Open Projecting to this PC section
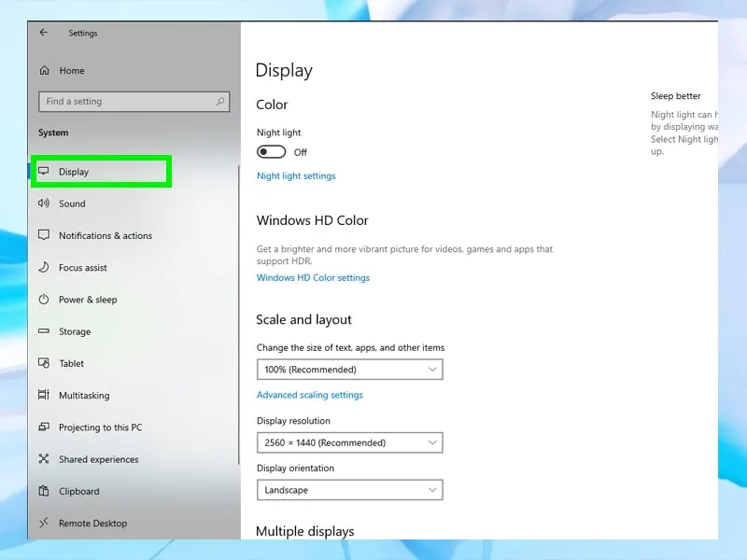Screen dimensions: 747x560 coord(100,427)
